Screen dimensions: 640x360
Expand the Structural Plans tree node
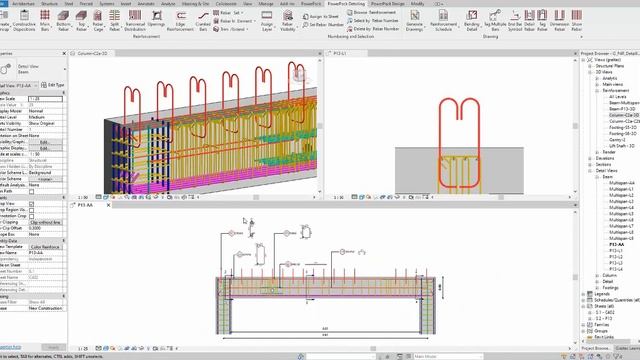coord(590,66)
